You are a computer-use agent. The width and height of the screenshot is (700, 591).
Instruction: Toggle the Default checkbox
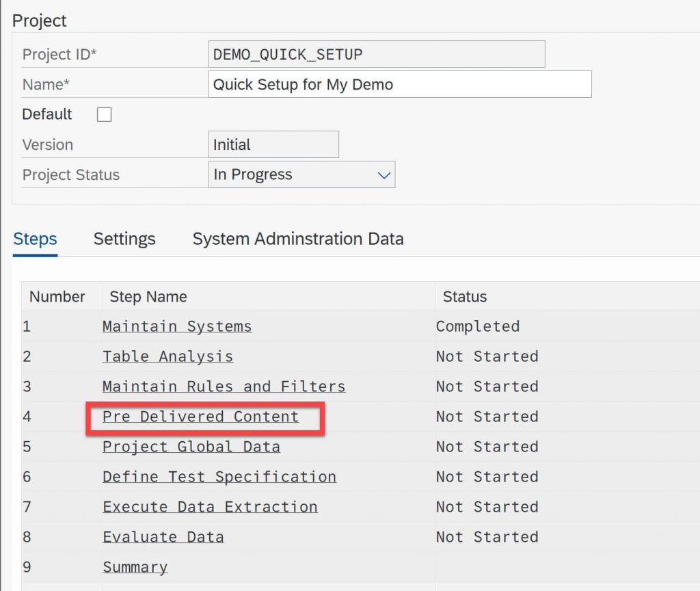(x=104, y=114)
